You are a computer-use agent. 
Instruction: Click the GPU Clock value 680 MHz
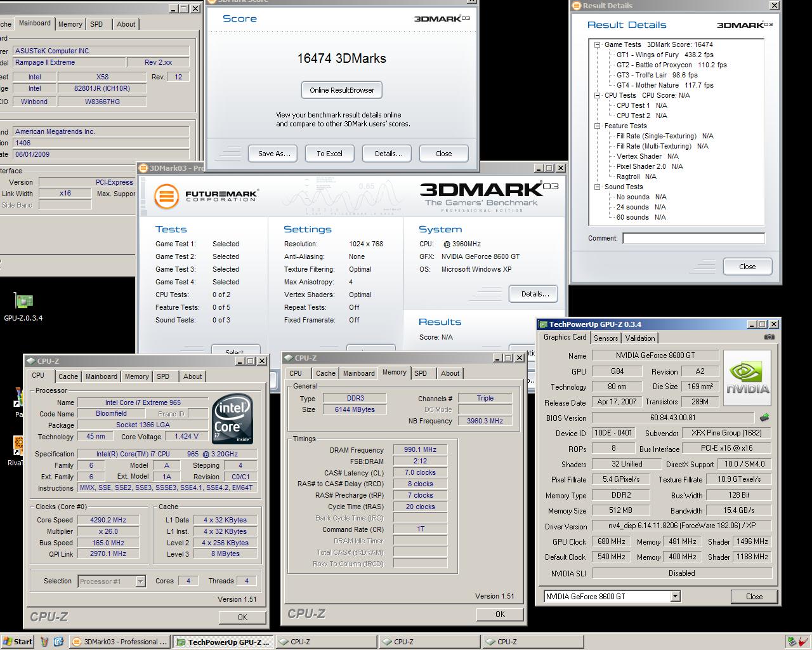pos(612,541)
